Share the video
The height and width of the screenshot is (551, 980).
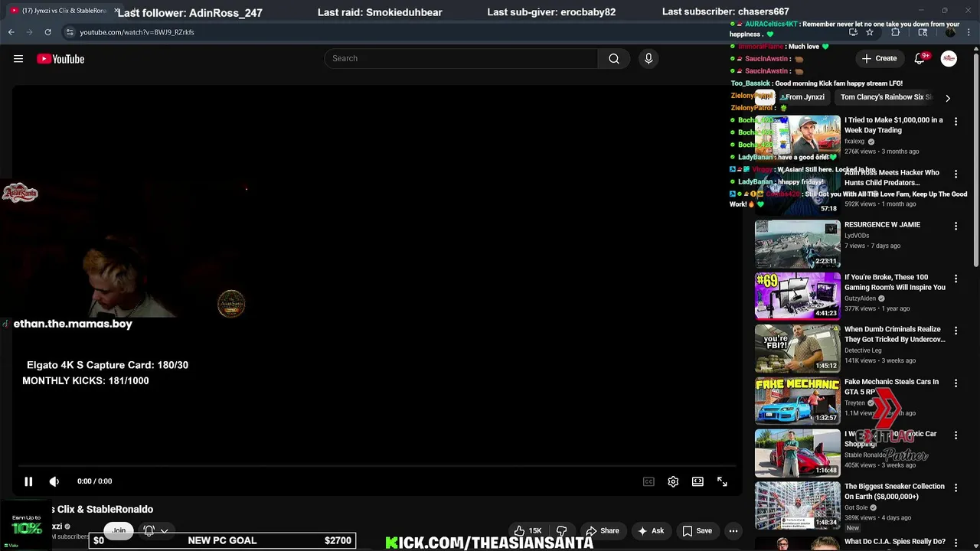coord(602,530)
